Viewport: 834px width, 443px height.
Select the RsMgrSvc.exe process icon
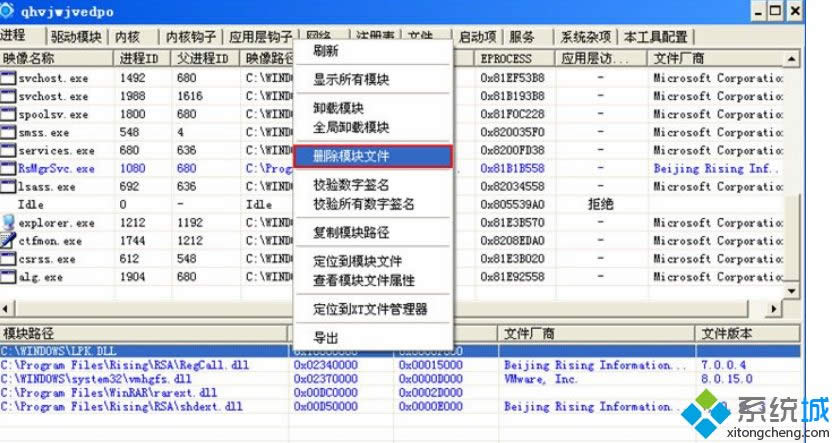pyautogui.click(x=9, y=169)
